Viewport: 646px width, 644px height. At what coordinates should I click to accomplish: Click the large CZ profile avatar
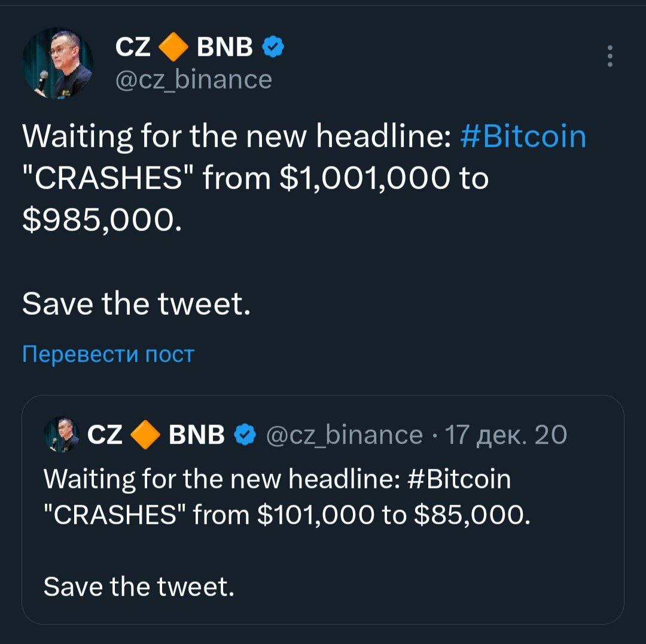click(x=57, y=63)
